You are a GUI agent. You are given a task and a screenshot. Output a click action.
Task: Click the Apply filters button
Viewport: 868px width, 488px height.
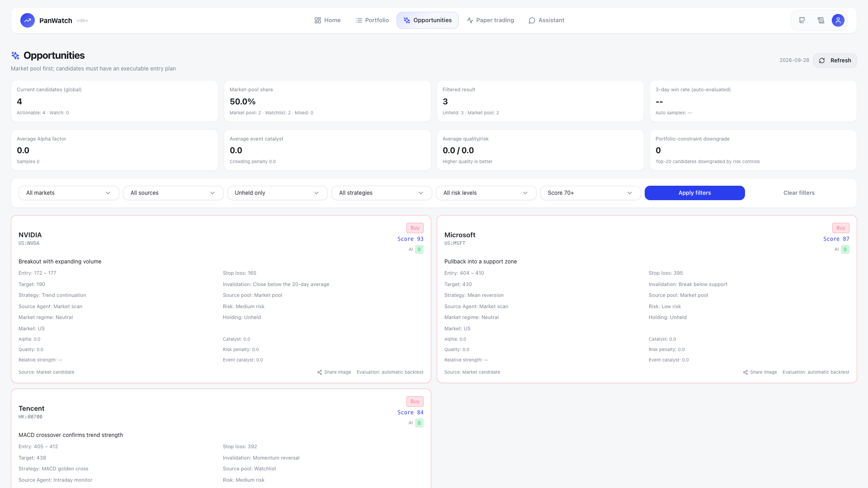695,193
